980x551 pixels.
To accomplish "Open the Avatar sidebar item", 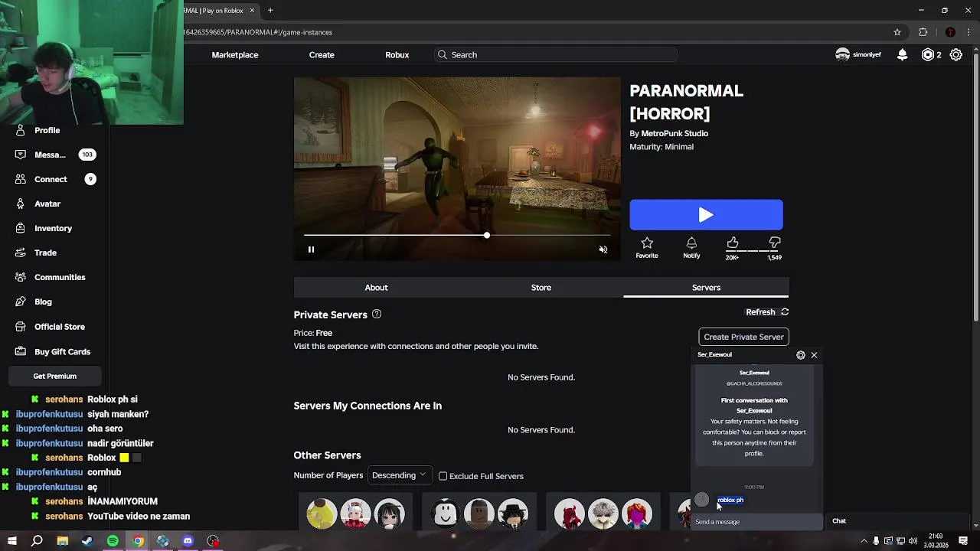I will click(47, 204).
